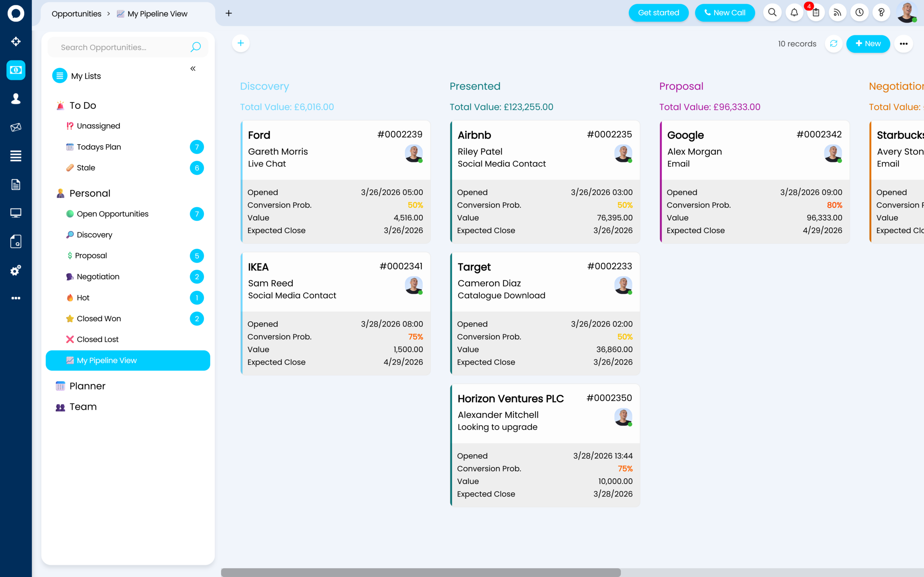Viewport: 924px width, 577px height.
Task: Add a new tab with plus
Action: point(229,13)
